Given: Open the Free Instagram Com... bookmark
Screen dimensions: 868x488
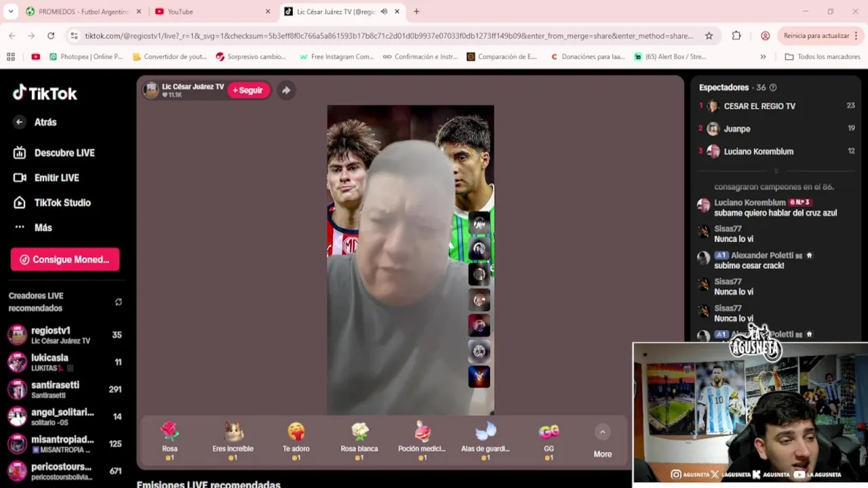Looking at the screenshot, I should coord(337,57).
